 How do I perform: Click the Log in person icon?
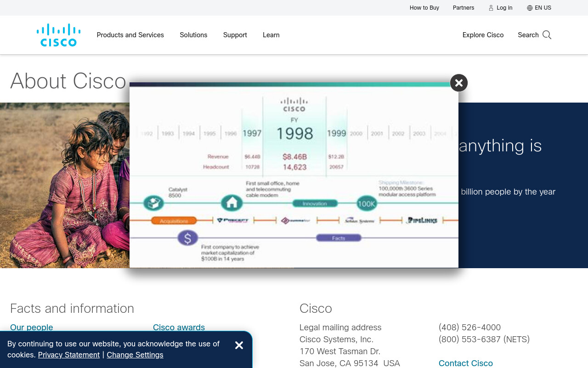[491, 8]
